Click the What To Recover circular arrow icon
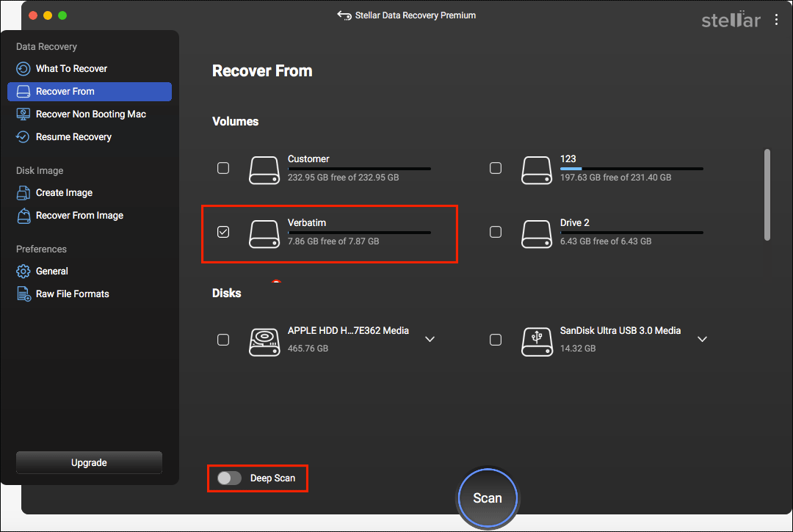793x532 pixels. coord(23,69)
